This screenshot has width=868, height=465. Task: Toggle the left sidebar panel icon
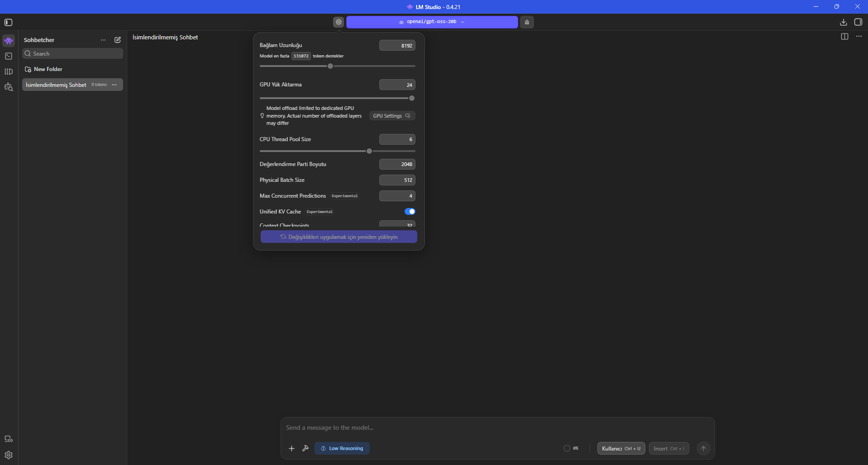[x=8, y=22]
